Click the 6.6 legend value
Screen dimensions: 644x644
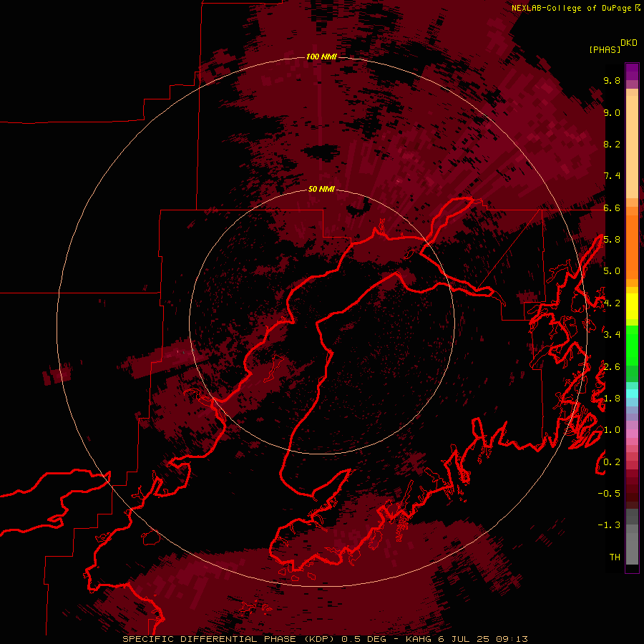click(x=612, y=208)
